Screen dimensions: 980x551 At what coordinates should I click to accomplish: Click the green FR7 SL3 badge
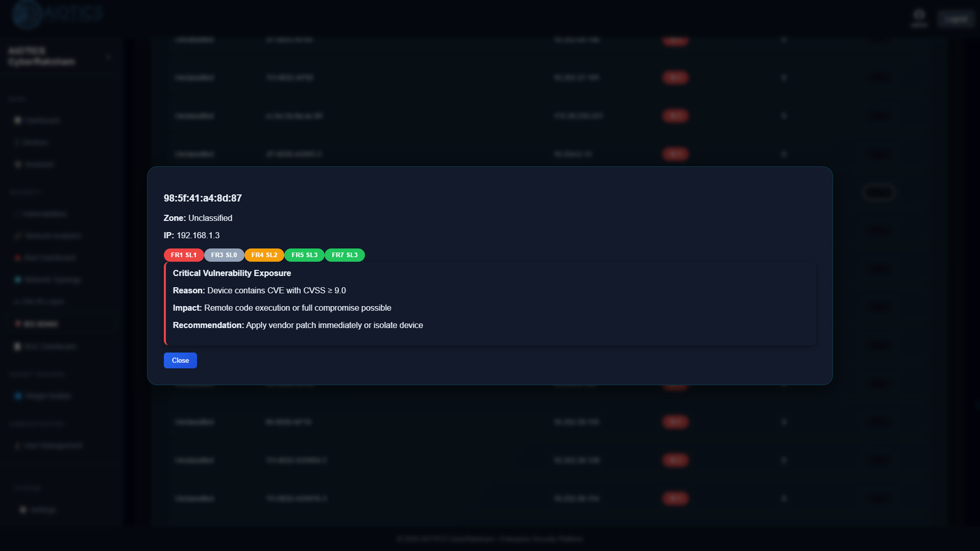click(345, 255)
